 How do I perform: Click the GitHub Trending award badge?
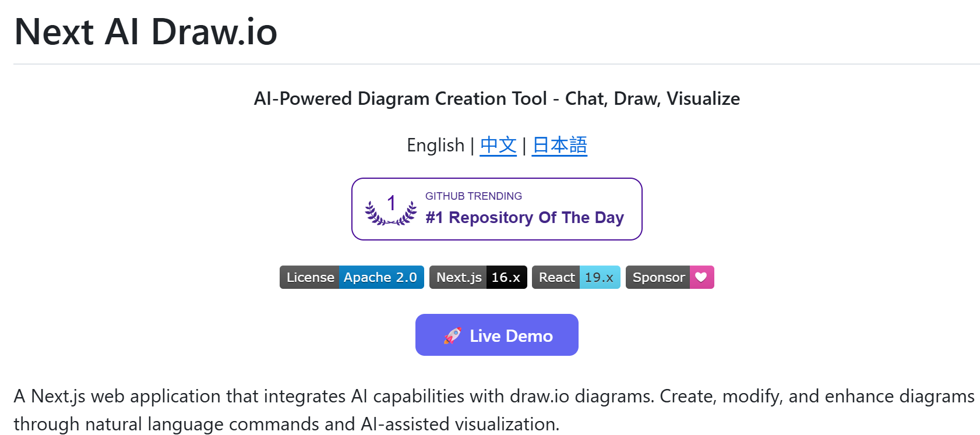tap(496, 209)
